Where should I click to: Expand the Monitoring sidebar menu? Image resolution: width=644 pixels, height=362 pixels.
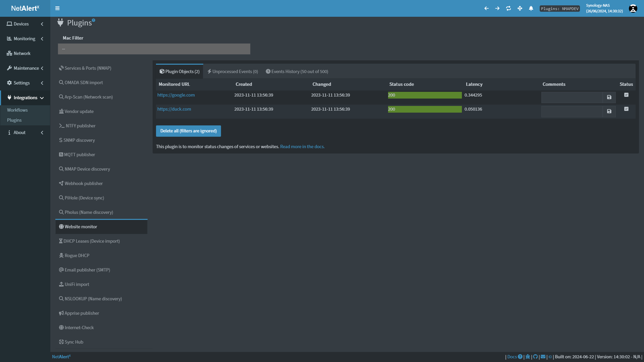[x=25, y=39]
